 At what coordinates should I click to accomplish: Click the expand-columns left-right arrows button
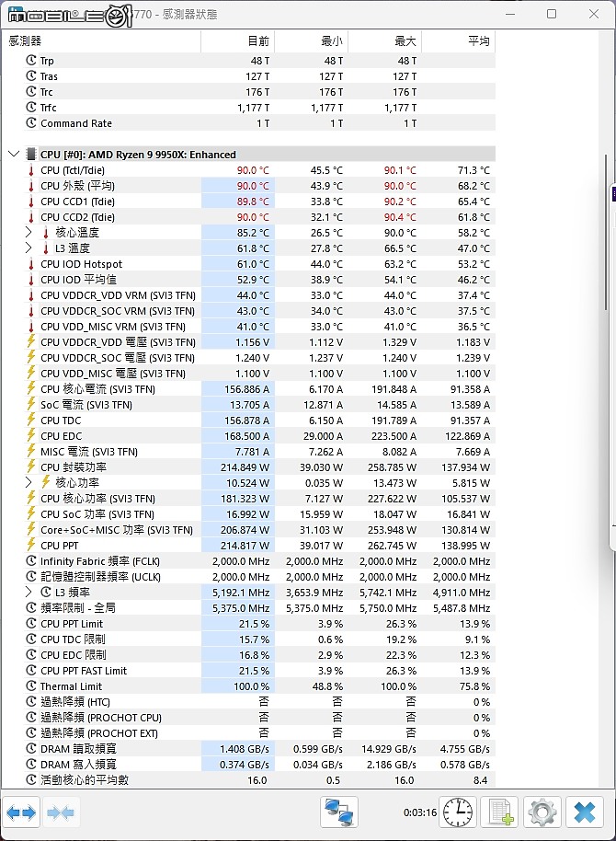[x=21, y=813]
